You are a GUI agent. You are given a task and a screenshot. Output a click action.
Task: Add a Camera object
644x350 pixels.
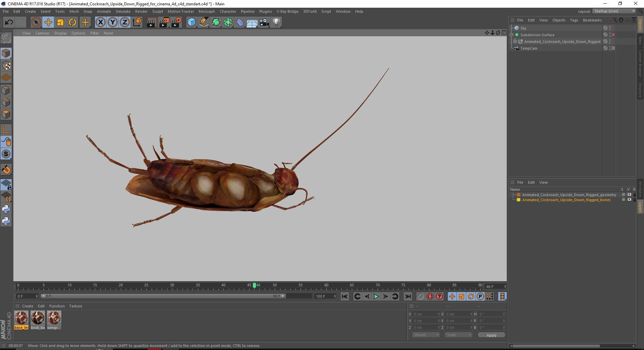264,22
